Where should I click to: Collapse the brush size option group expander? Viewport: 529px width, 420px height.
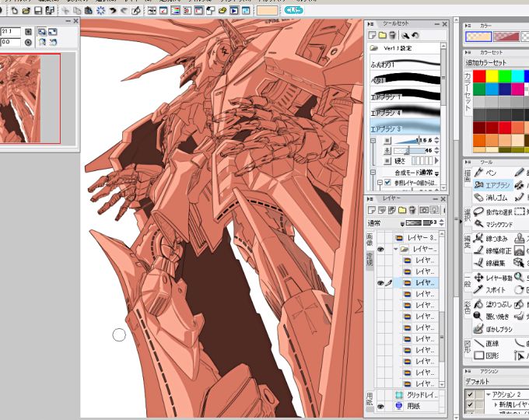[373, 140]
